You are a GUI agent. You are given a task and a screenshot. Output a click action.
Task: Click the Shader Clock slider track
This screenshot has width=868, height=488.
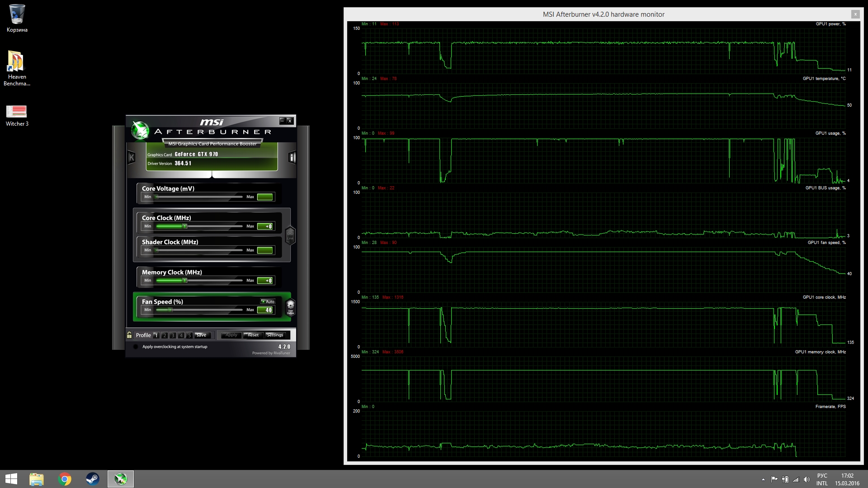coord(199,250)
